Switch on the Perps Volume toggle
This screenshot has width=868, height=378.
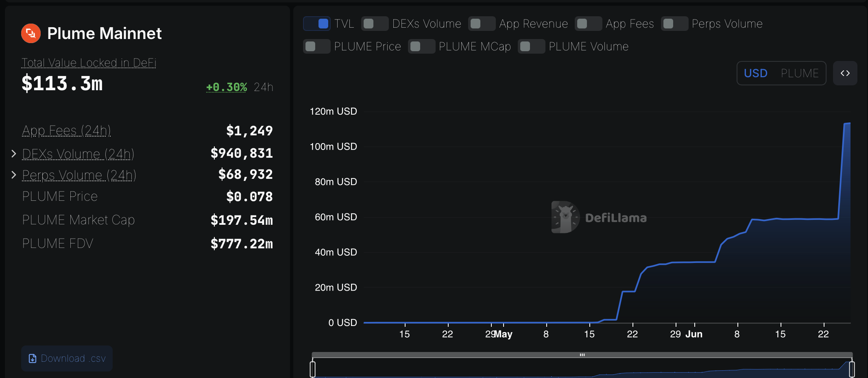(675, 24)
